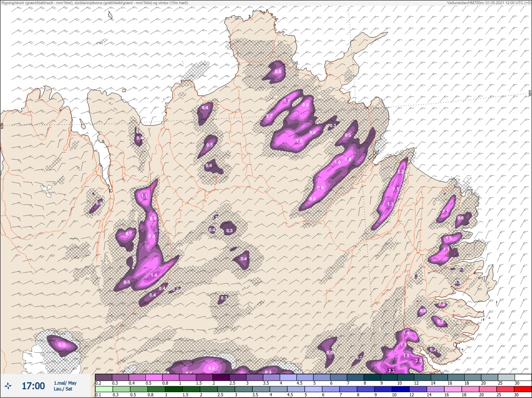This screenshot has width=532, height=398.
Task: Click the 1.2 precipitation value on the map
Action: tap(401, 172)
